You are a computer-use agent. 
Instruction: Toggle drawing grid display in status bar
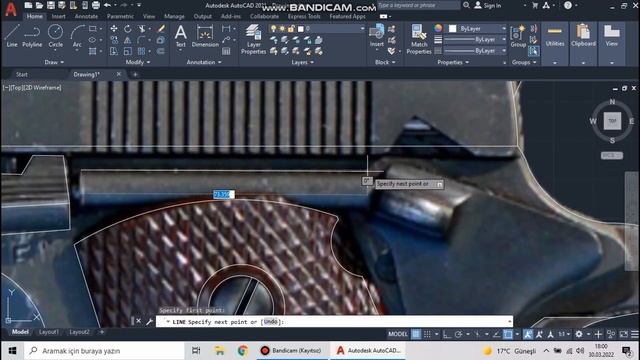click(416, 334)
